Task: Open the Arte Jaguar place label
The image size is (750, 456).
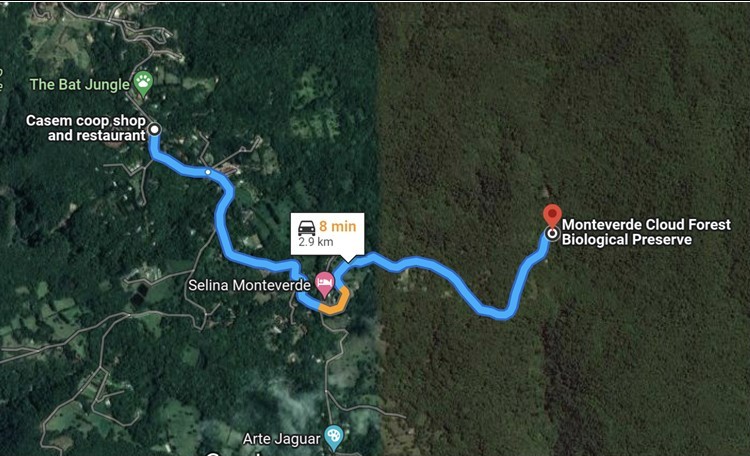Action: pyautogui.click(x=281, y=439)
